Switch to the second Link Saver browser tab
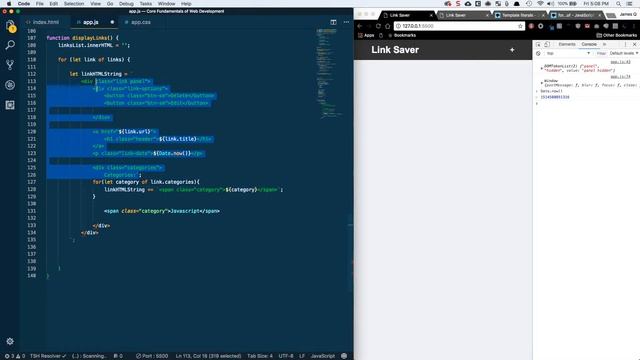The image size is (640, 360). tap(463, 15)
